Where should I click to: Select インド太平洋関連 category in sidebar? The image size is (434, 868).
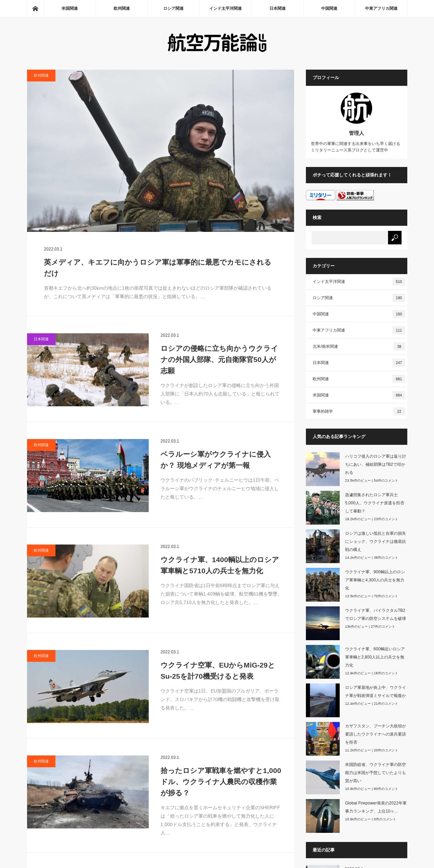(356, 282)
